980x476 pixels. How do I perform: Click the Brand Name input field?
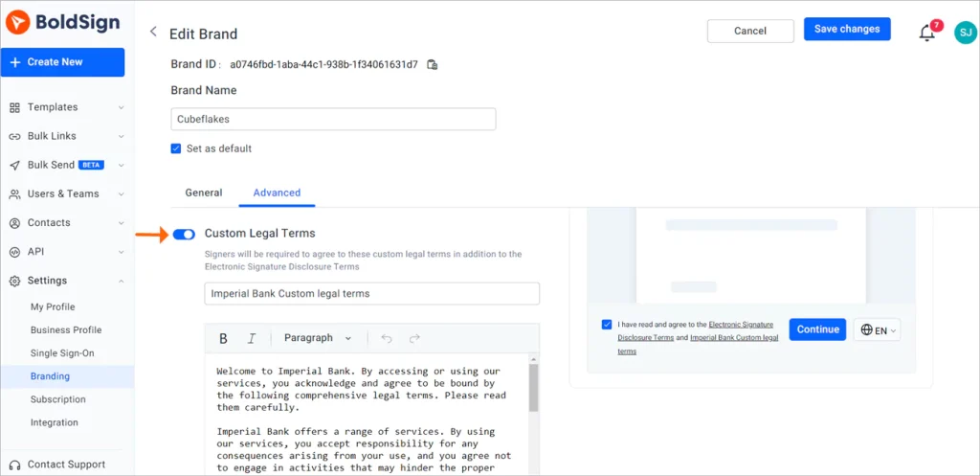(x=333, y=119)
